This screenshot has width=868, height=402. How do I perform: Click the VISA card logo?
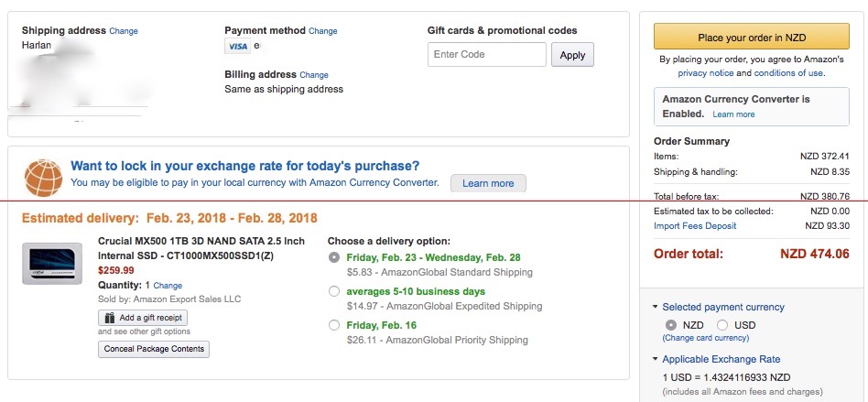[237, 47]
